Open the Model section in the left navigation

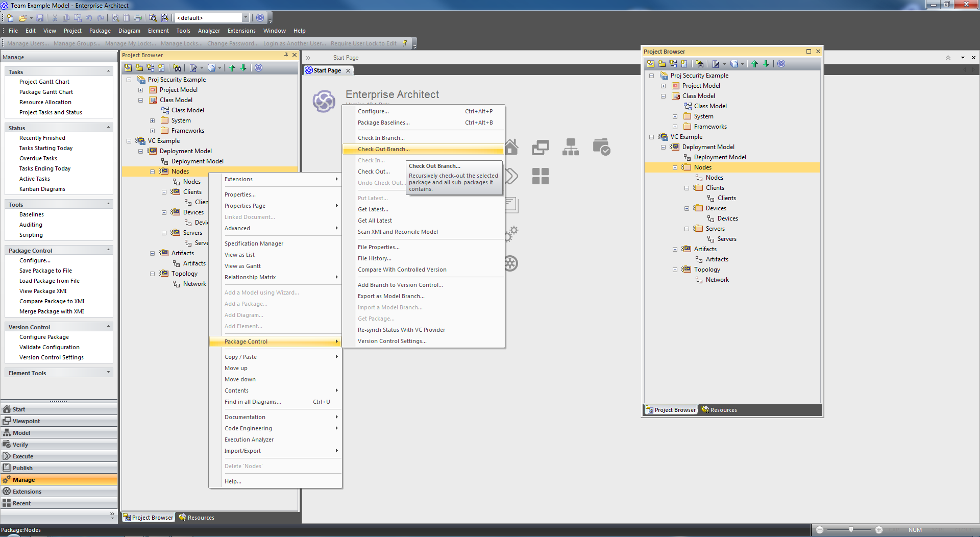(x=21, y=433)
